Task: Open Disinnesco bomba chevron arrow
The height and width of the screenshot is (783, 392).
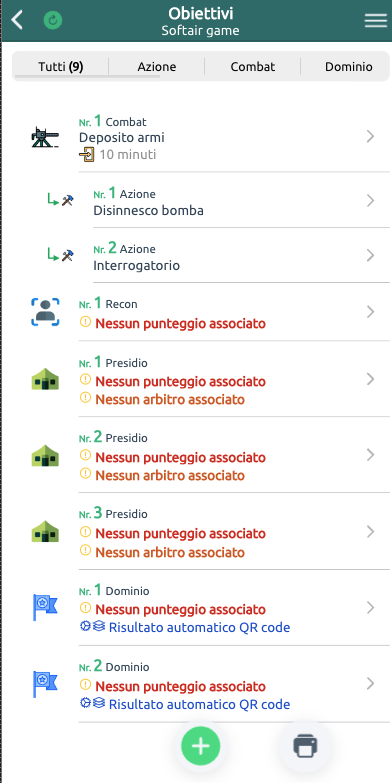Action: coord(370,201)
